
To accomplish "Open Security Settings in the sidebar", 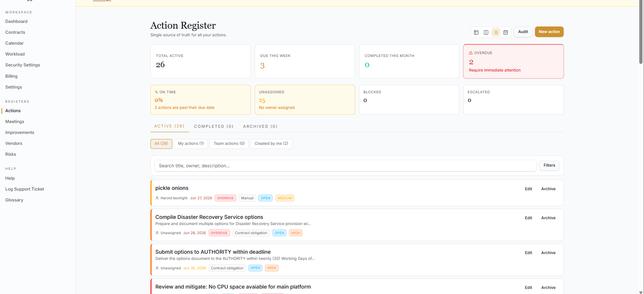I will pyautogui.click(x=23, y=65).
